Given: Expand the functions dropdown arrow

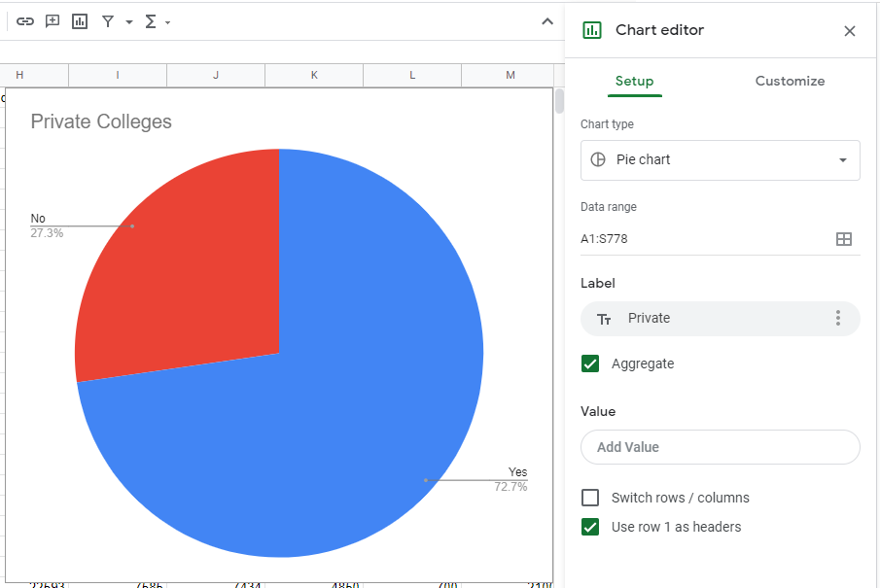Looking at the screenshot, I should pos(168,22).
